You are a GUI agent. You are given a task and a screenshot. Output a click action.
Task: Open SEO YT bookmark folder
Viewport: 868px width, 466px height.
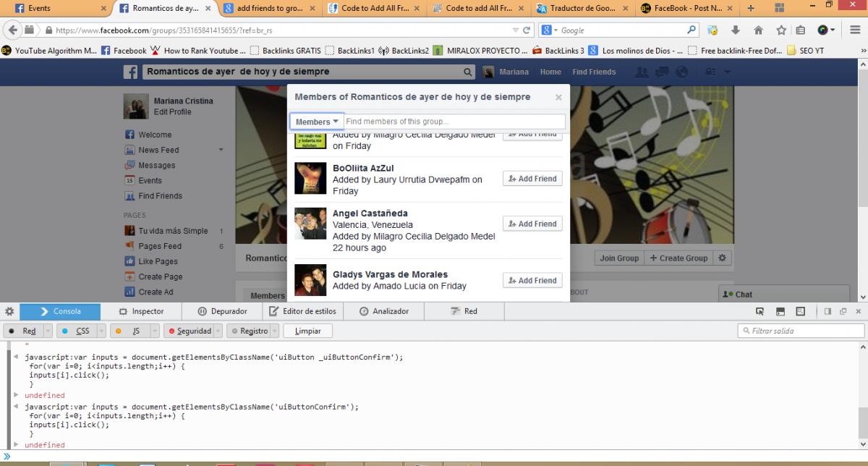(x=805, y=51)
